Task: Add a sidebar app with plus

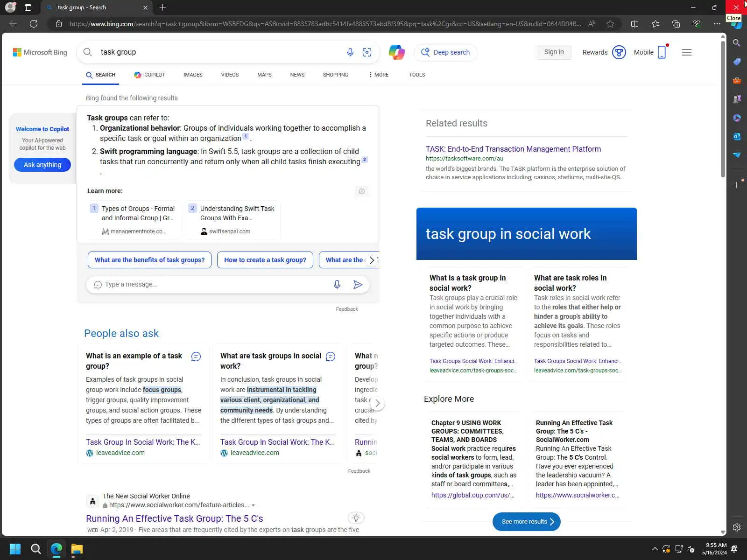Action: tap(737, 185)
